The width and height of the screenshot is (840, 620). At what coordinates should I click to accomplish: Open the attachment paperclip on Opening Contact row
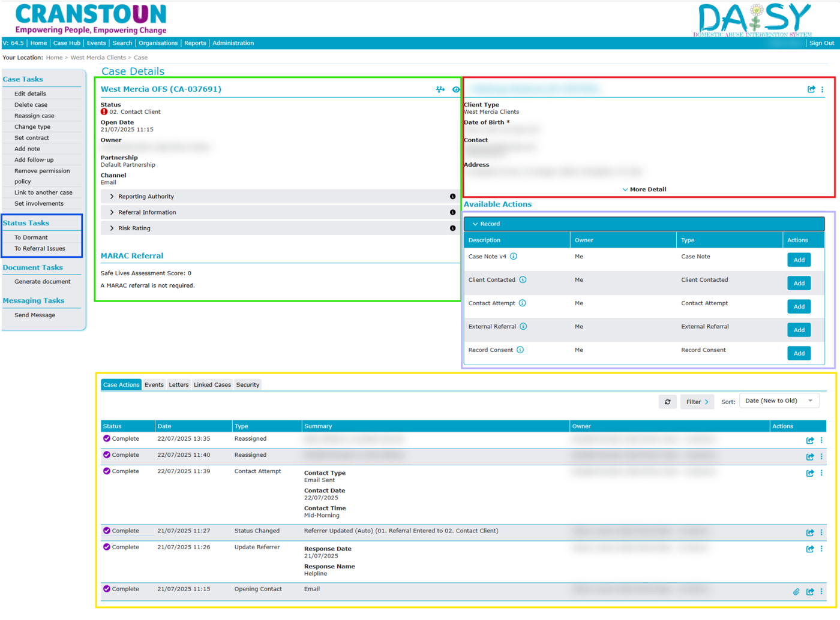[796, 592]
